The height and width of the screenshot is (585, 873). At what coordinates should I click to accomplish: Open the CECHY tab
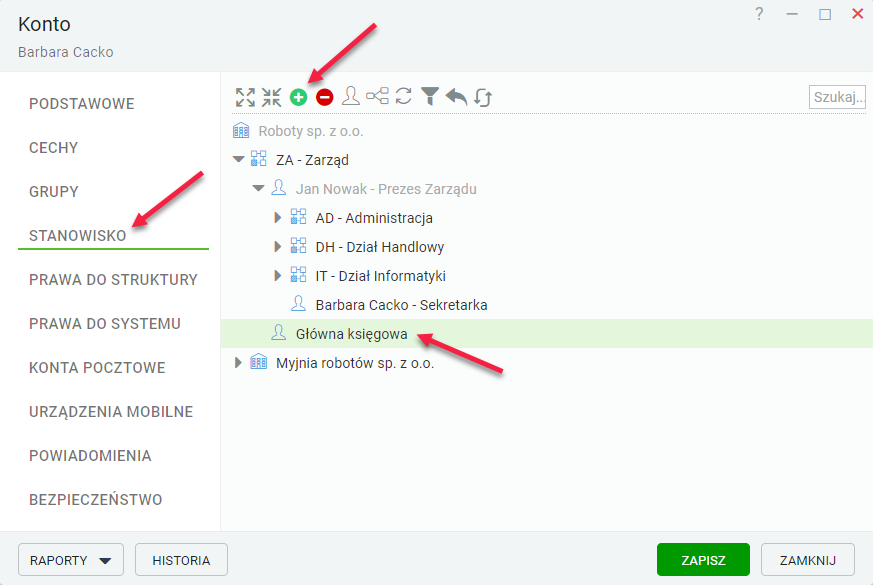[x=53, y=148]
